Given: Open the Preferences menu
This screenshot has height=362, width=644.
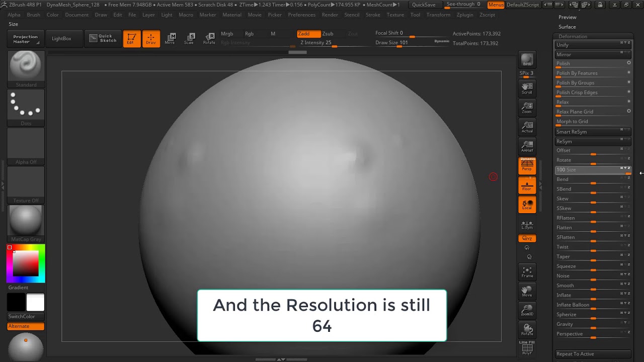Looking at the screenshot, I should point(301,15).
